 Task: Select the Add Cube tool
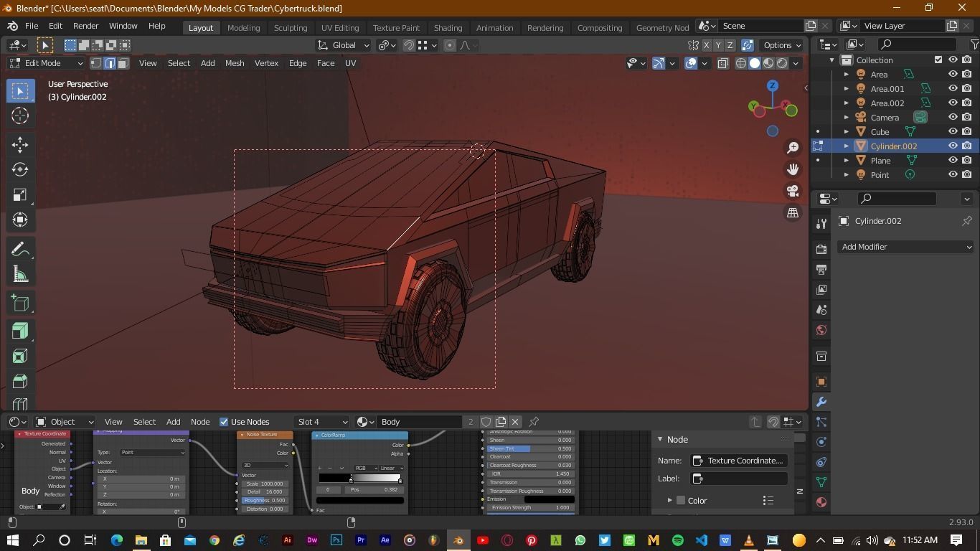(20, 303)
